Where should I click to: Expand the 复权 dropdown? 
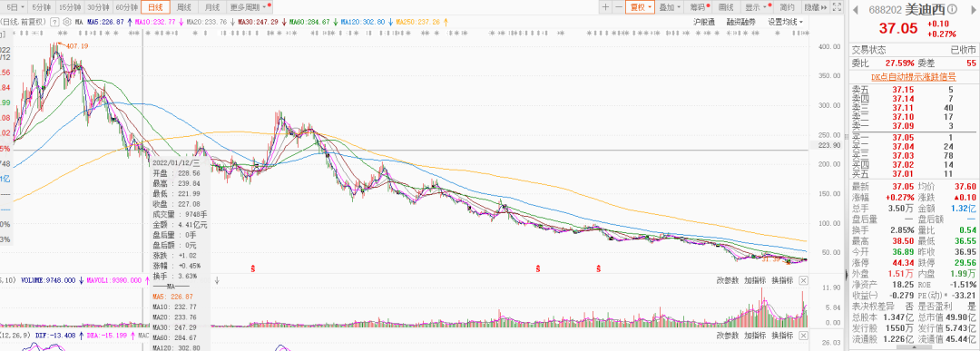[641, 7]
